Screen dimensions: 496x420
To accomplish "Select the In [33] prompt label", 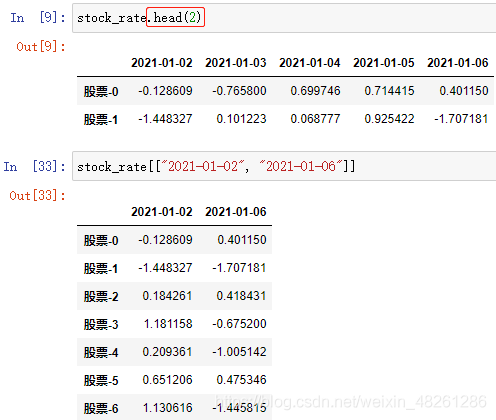I will tap(34, 166).
